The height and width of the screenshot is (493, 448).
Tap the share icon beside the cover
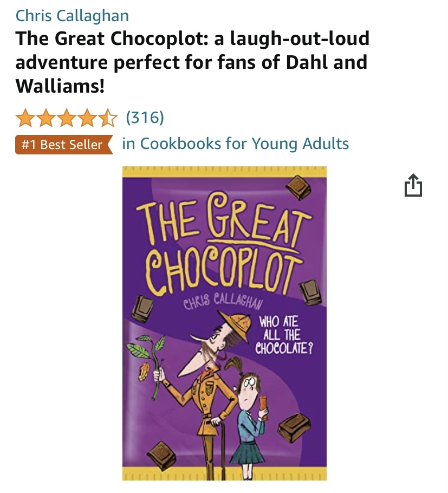coord(413,185)
